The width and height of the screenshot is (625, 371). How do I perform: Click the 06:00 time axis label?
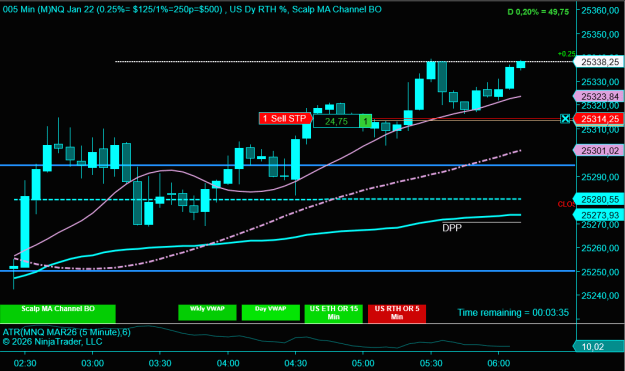pyautogui.click(x=498, y=363)
